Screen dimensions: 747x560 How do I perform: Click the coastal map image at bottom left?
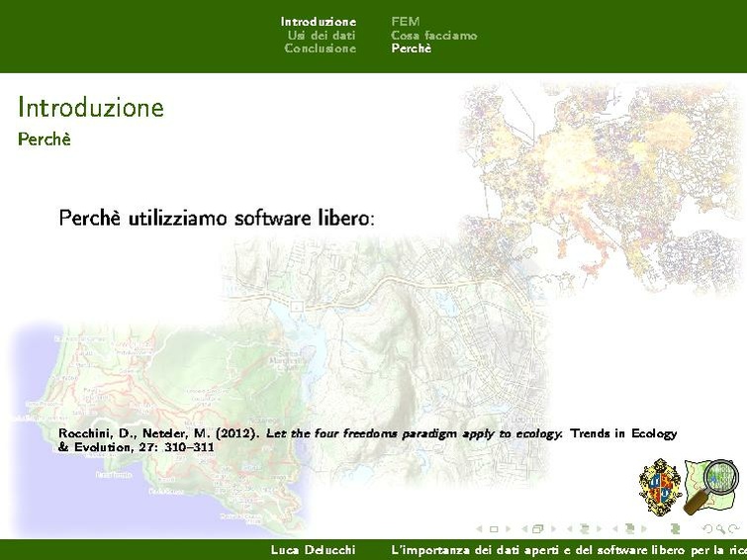coord(159,429)
